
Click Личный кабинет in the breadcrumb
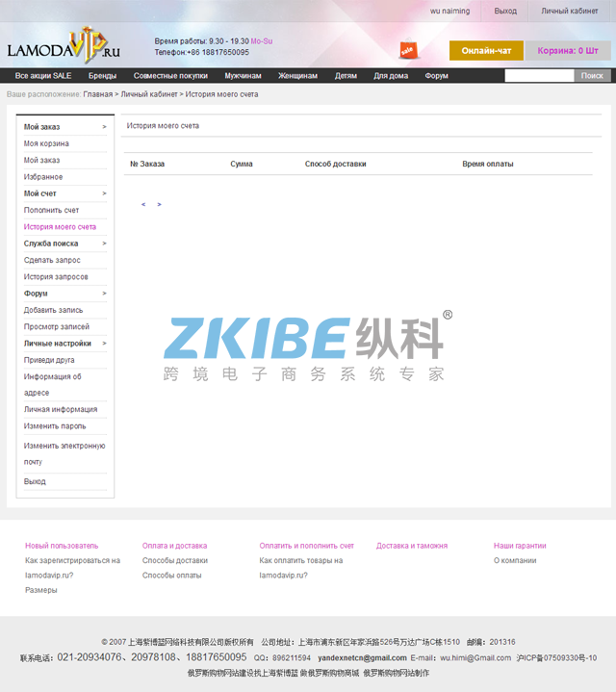(149, 94)
